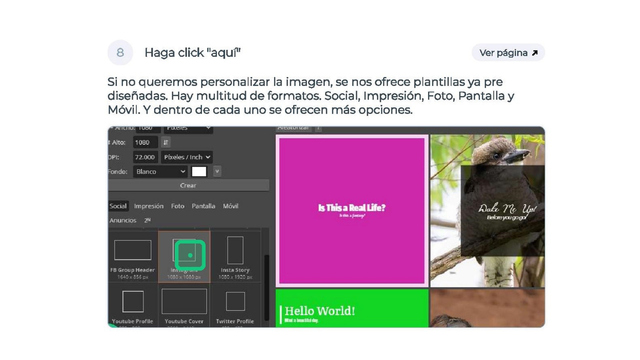Open the small arrow dropdown beside the white swatch
640x360 pixels.
click(217, 172)
